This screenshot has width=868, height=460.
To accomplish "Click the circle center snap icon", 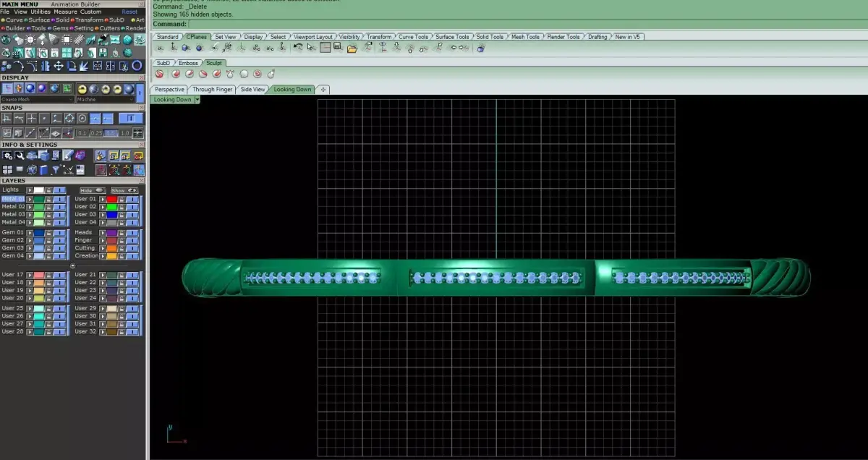I will pyautogui.click(x=82, y=118).
